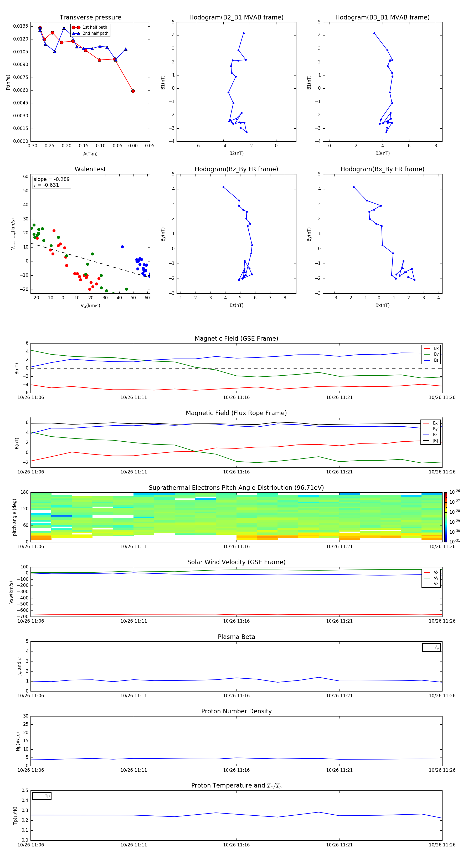Click the 'Np(#/cc)' y-axis label
Image resolution: width=473 pixels, height=868 pixels.
point(18,741)
